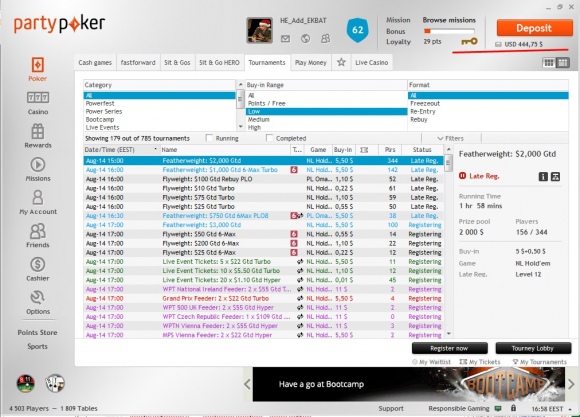This screenshot has height=417, width=580.
Task: Click the level 62 shield badge
Action: point(357,30)
